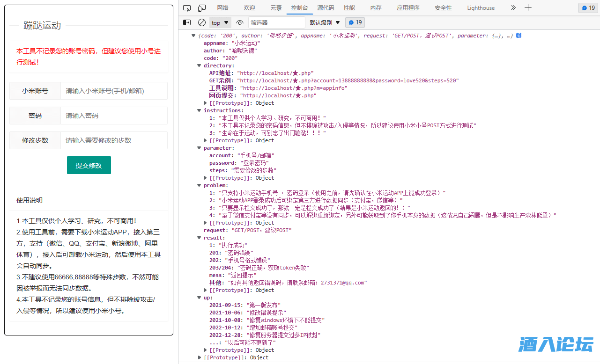600x364 pixels.
Task: Show the console sidebar panel icon
Action: point(187,22)
